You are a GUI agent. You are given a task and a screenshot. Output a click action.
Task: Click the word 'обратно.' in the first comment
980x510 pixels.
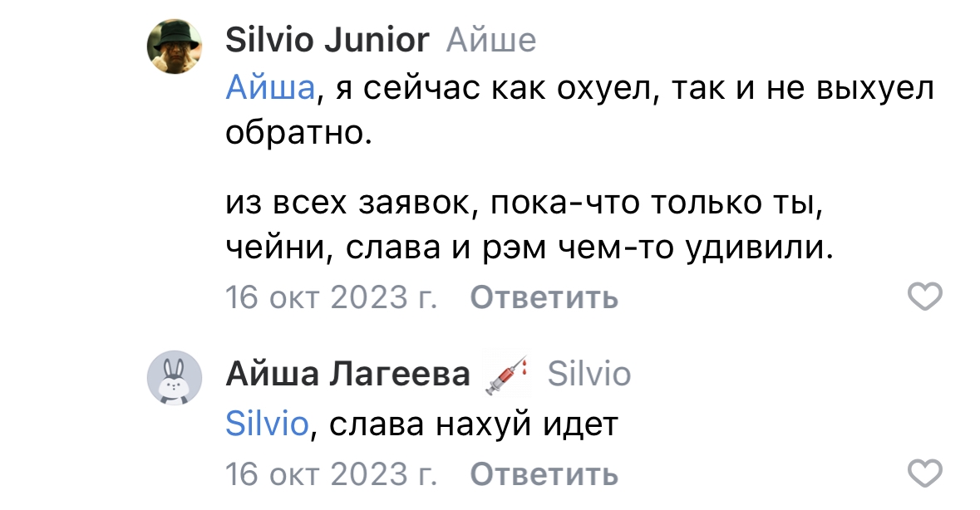point(298,132)
